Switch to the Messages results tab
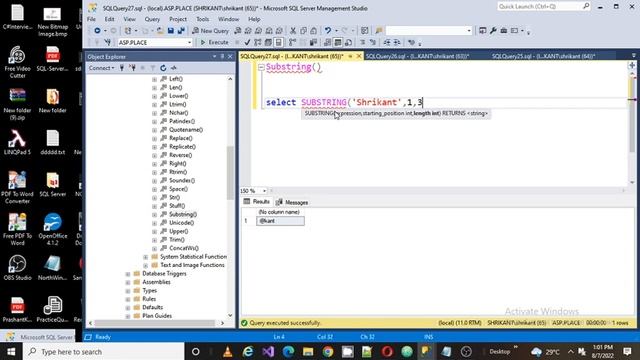Viewport: 640px width, 360px height. point(292,202)
